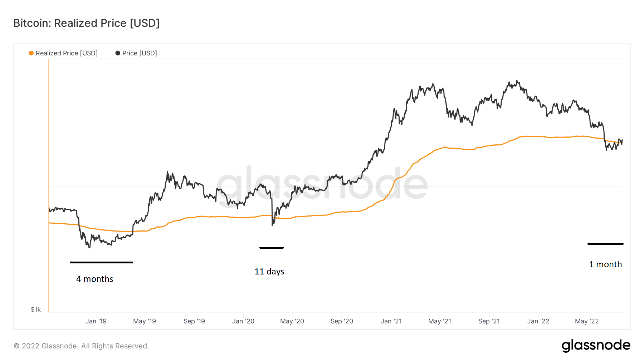Click the glassnode logo at bottom right

596,345
